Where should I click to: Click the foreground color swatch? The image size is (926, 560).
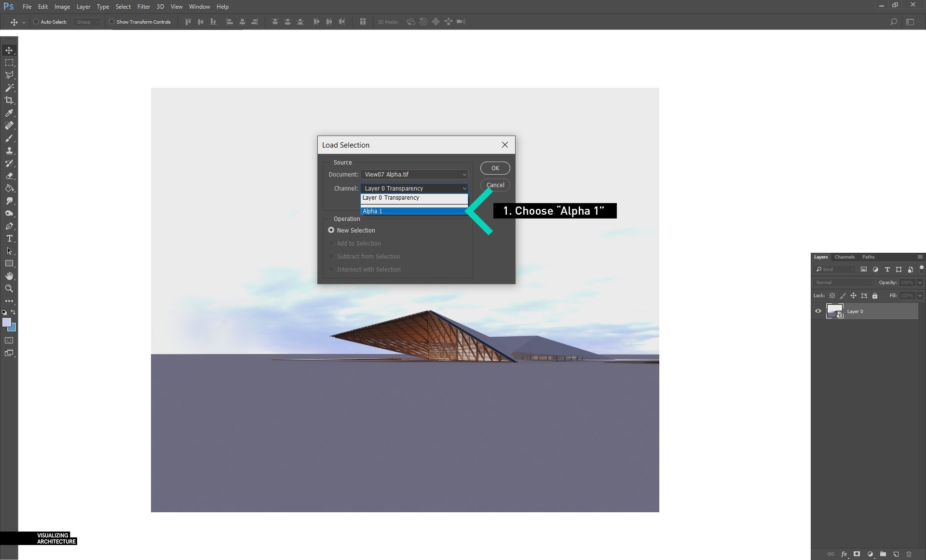click(x=6, y=322)
